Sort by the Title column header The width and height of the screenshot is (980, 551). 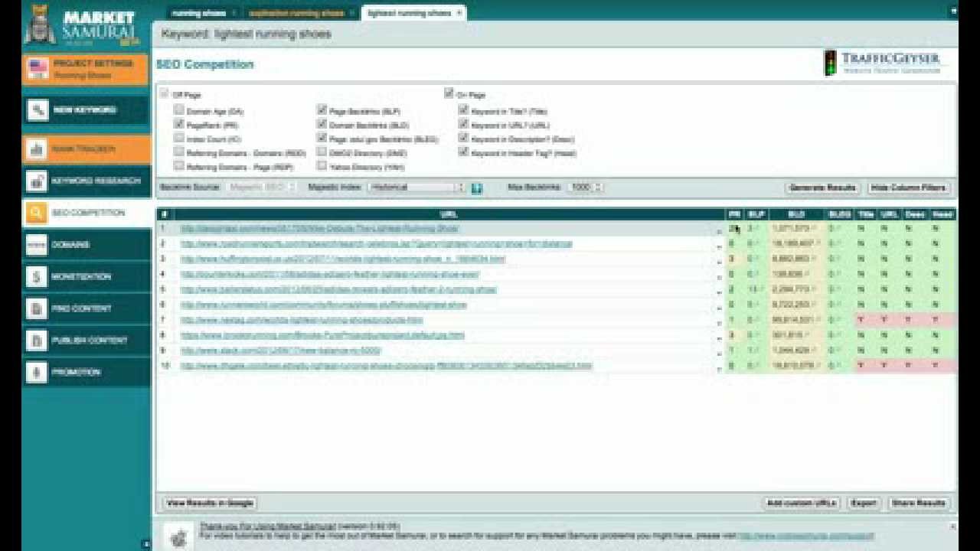coord(866,215)
